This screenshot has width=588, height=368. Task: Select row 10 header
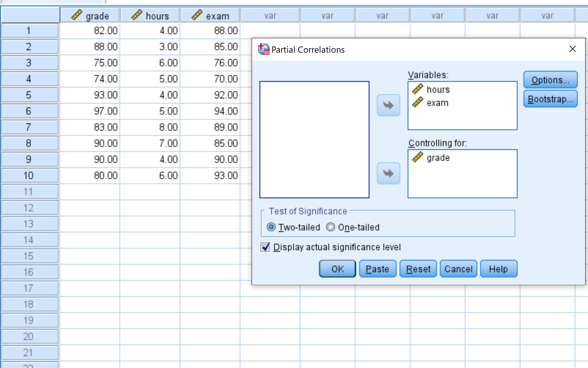30,176
